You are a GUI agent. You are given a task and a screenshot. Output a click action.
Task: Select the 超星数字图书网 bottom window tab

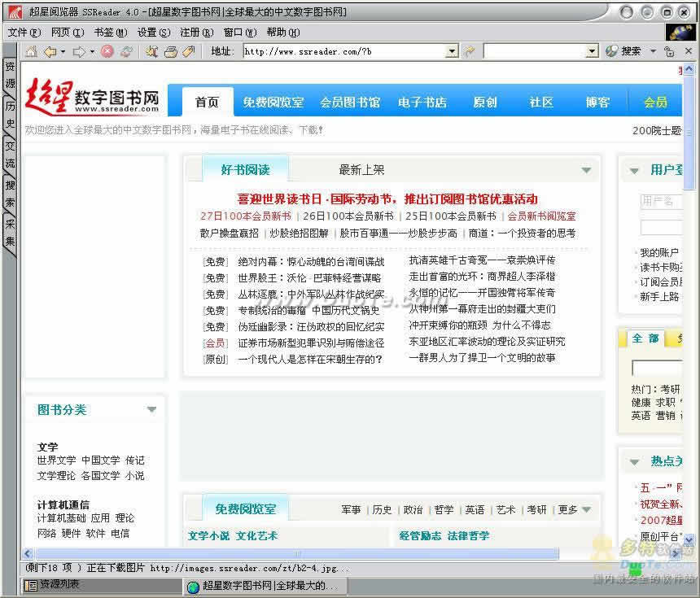tap(264, 586)
